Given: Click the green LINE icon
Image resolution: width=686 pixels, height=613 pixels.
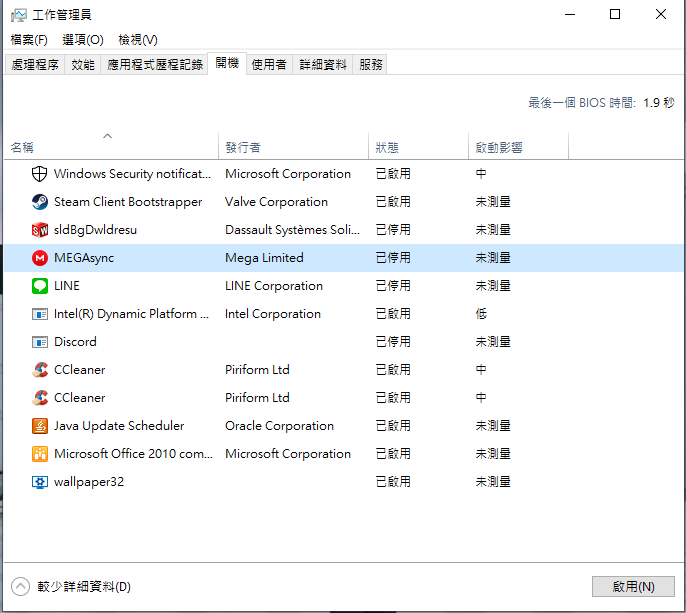Looking at the screenshot, I should [39, 286].
